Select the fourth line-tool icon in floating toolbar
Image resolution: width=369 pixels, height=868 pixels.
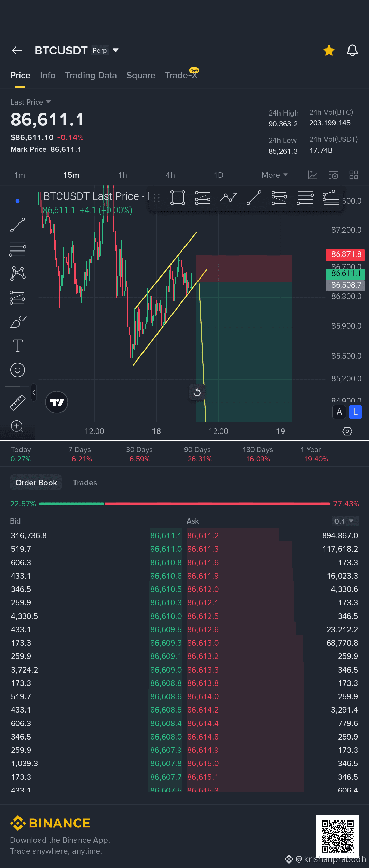point(279,198)
